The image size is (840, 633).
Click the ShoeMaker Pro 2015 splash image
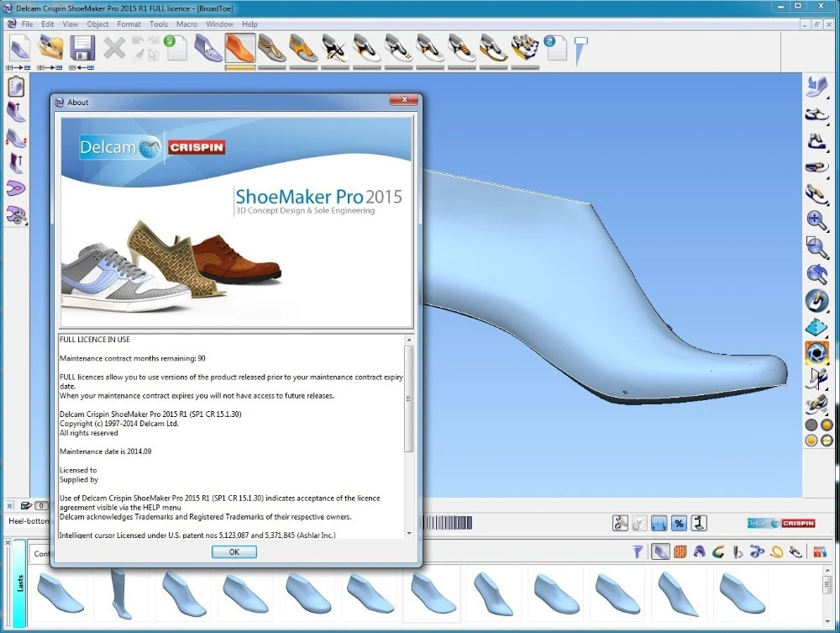(x=236, y=222)
